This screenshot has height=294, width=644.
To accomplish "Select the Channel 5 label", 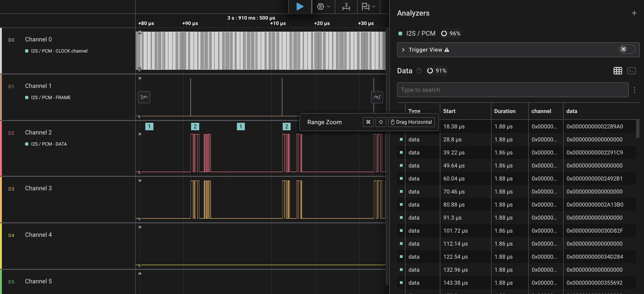I will tap(38, 281).
